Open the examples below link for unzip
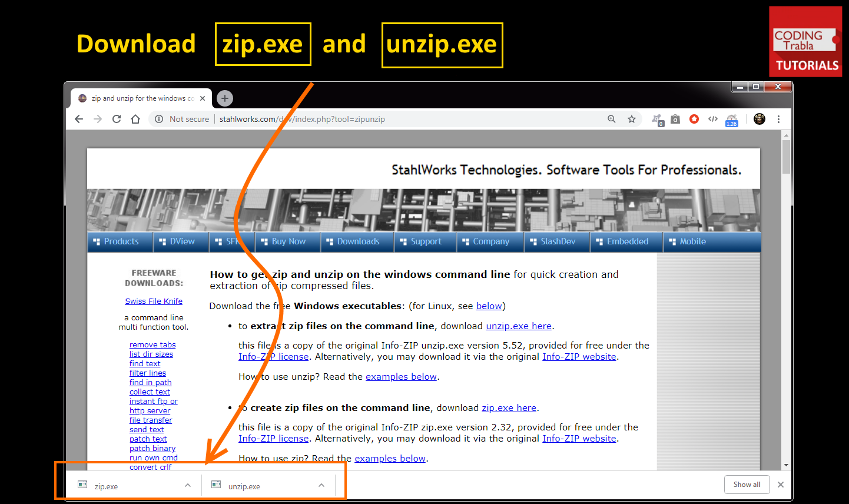 pos(401,376)
